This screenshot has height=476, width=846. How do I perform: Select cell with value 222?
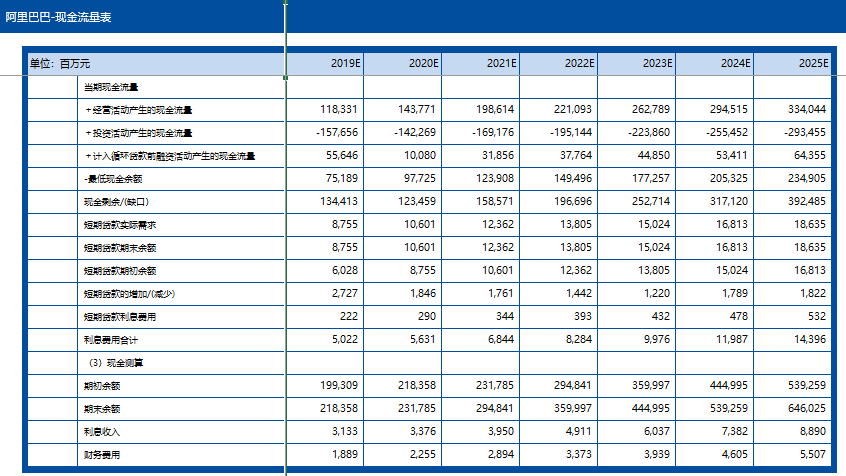pos(324,317)
